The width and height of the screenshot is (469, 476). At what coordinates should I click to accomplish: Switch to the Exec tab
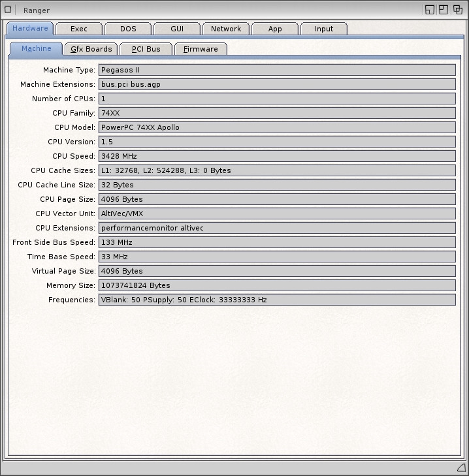point(79,29)
